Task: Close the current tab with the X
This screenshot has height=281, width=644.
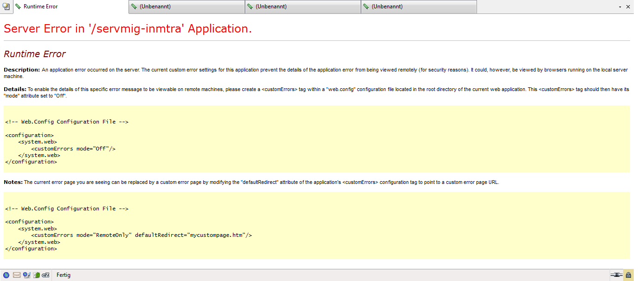Action: [x=628, y=7]
